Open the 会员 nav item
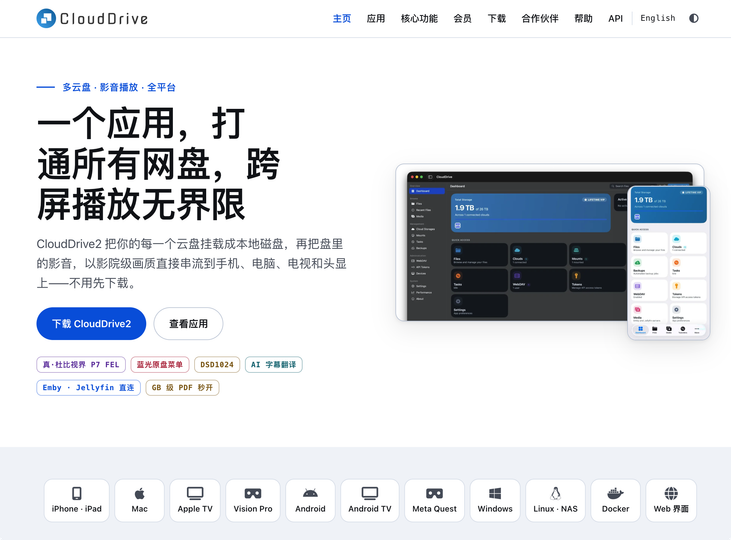This screenshot has height=540, width=731. click(x=462, y=19)
